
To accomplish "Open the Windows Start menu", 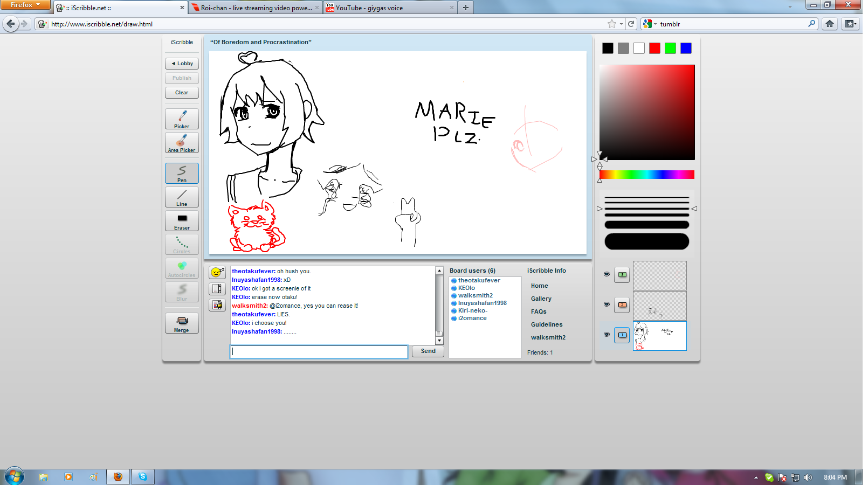I will [15, 476].
